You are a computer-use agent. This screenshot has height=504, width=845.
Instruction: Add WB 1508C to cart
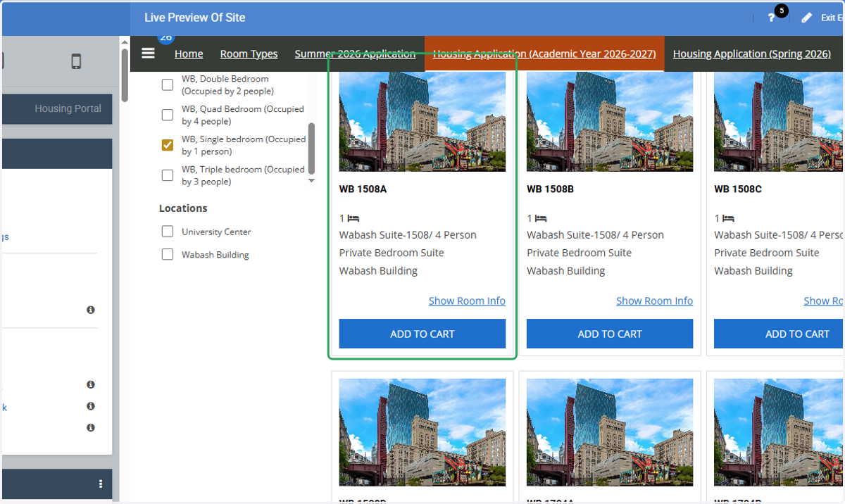point(780,334)
